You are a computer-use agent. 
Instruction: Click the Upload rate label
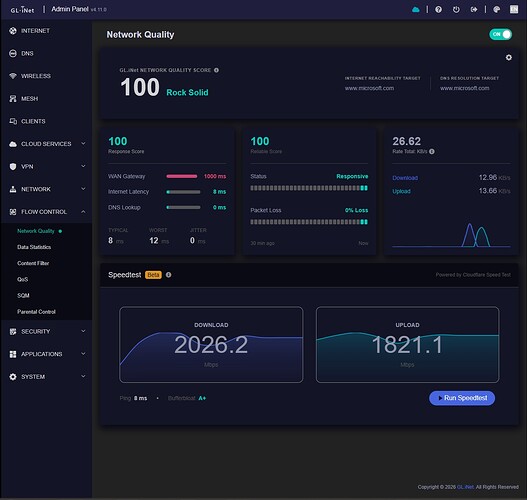pyautogui.click(x=401, y=191)
